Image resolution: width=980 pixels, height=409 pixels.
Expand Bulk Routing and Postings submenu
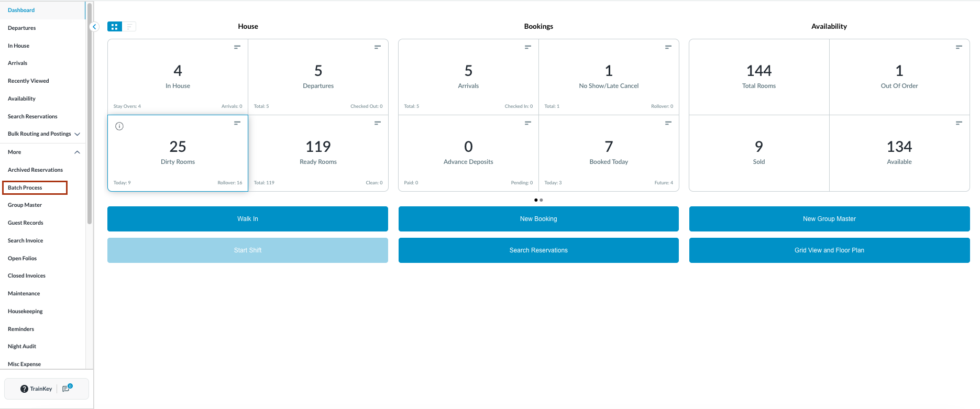point(78,134)
